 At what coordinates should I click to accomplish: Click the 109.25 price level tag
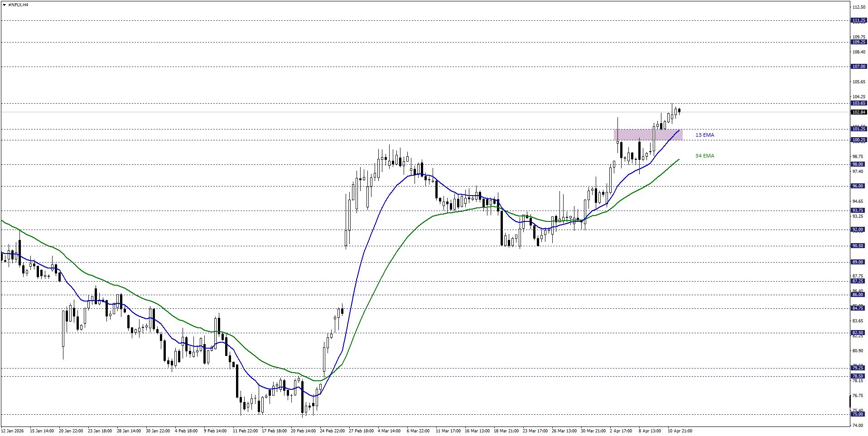tap(858, 42)
